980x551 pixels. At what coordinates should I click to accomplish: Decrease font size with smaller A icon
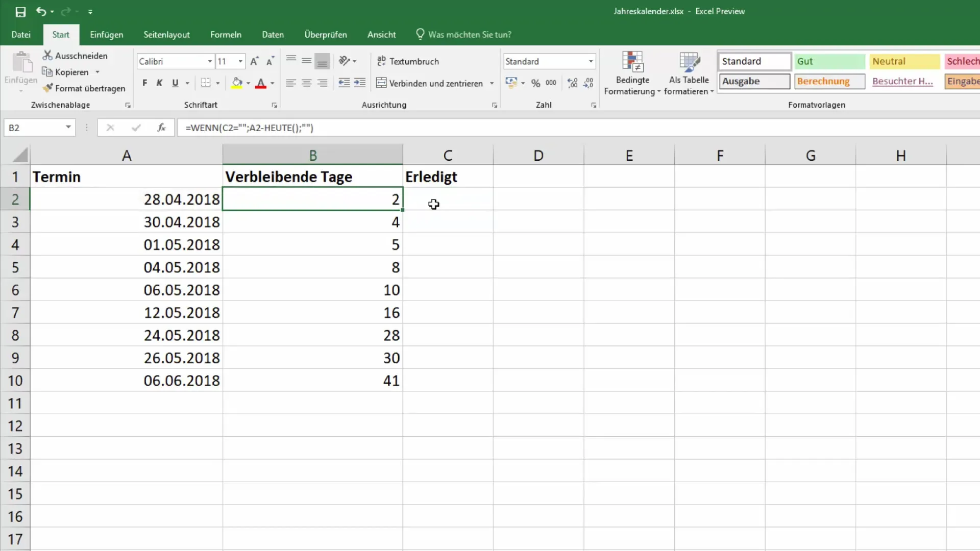270,61
